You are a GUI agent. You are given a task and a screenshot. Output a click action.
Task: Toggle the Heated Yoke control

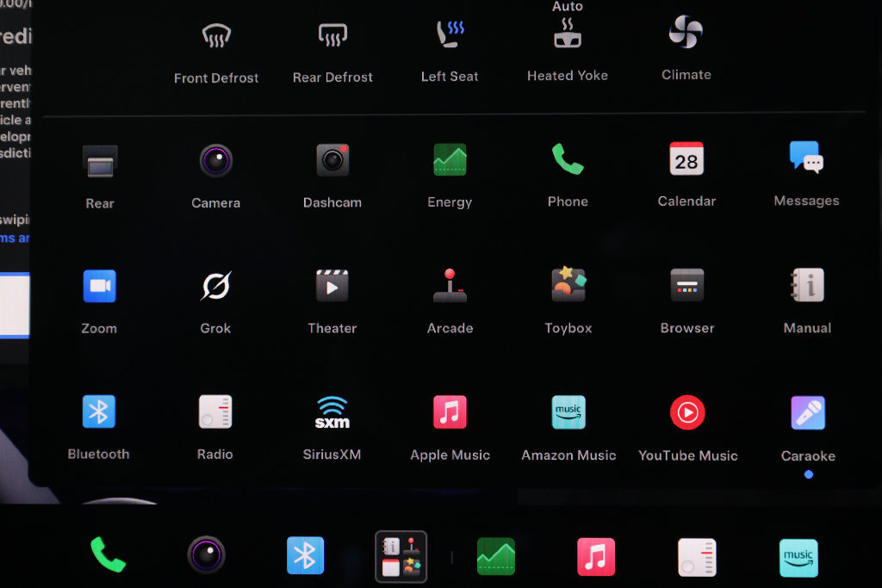(568, 33)
